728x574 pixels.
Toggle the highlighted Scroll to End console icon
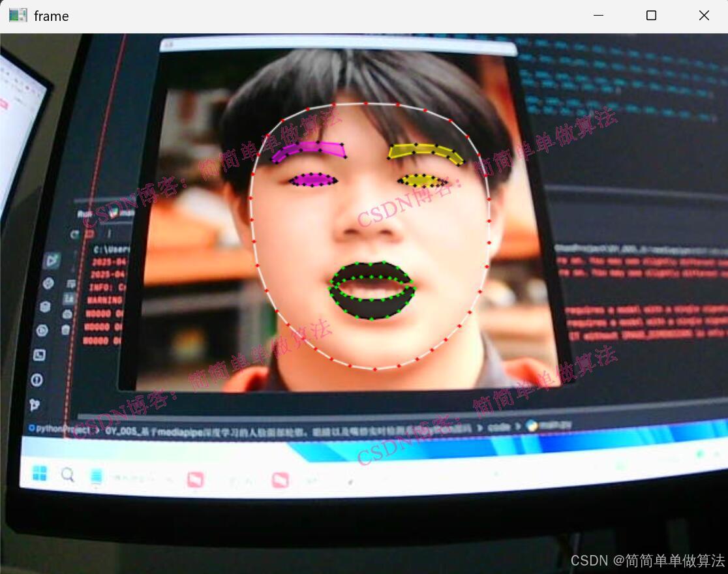(x=68, y=298)
